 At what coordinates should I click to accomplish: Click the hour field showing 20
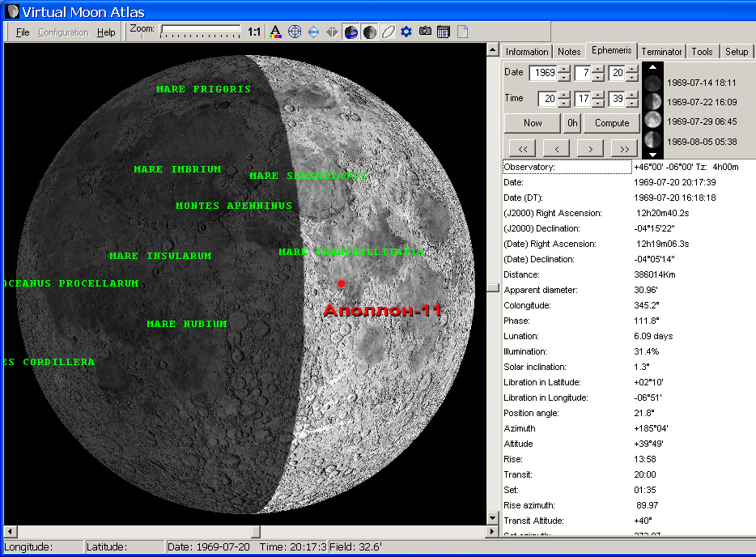click(548, 99)
